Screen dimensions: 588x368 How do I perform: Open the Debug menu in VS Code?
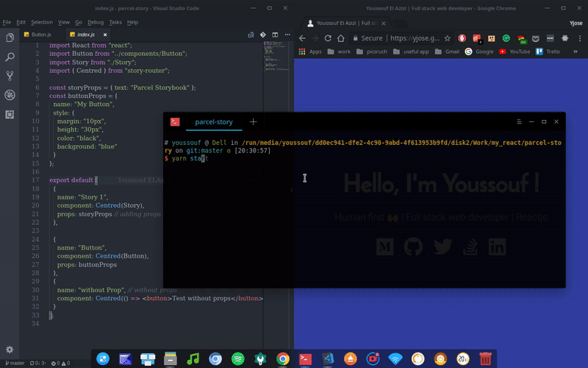click(x=96, y=22)
